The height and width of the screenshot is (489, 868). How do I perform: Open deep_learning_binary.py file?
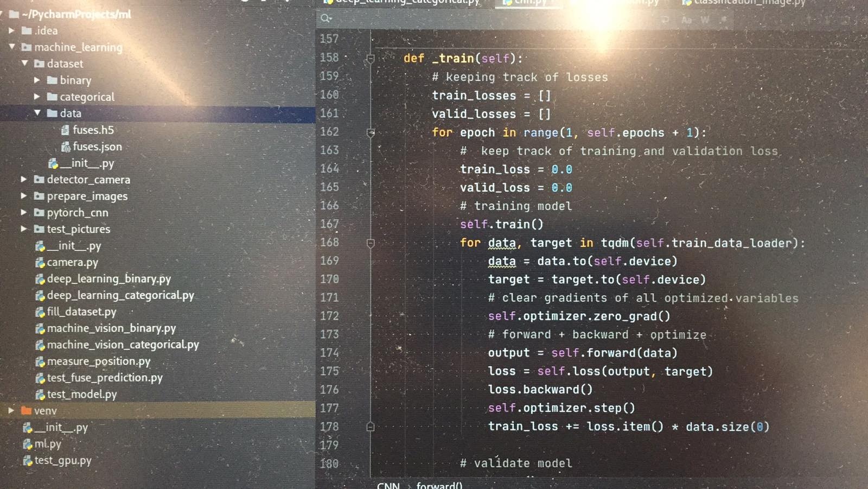click(x=108, y=279)
